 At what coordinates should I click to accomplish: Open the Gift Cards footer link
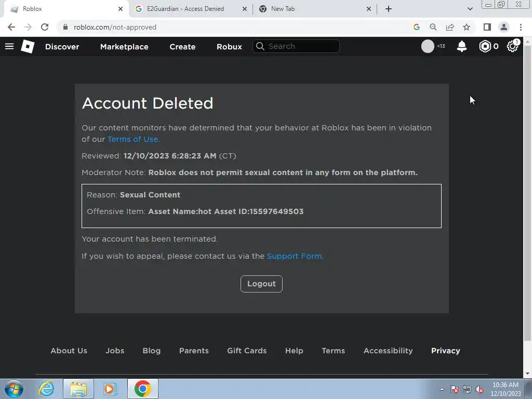point(247,351)
